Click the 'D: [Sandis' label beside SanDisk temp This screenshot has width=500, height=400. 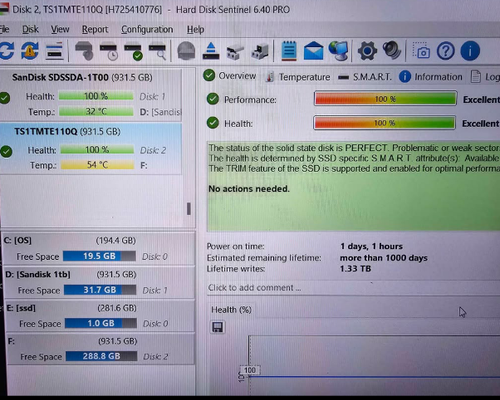[x=160, y=112]
